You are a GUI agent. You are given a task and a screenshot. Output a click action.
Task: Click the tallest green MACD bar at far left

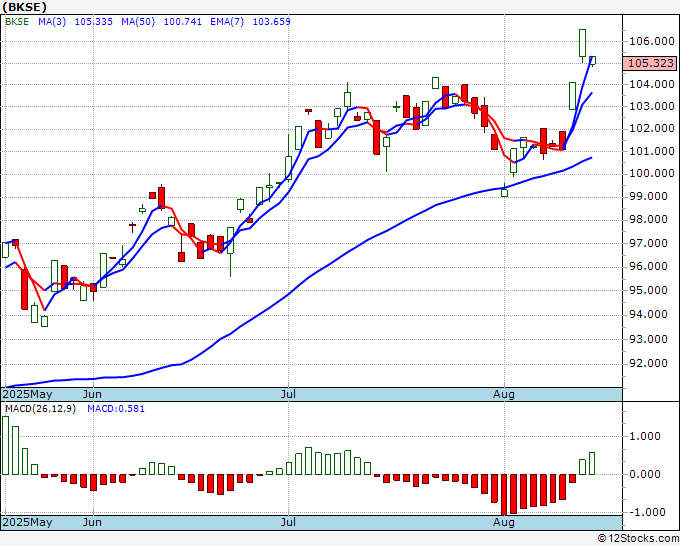[x=5, y=445]
